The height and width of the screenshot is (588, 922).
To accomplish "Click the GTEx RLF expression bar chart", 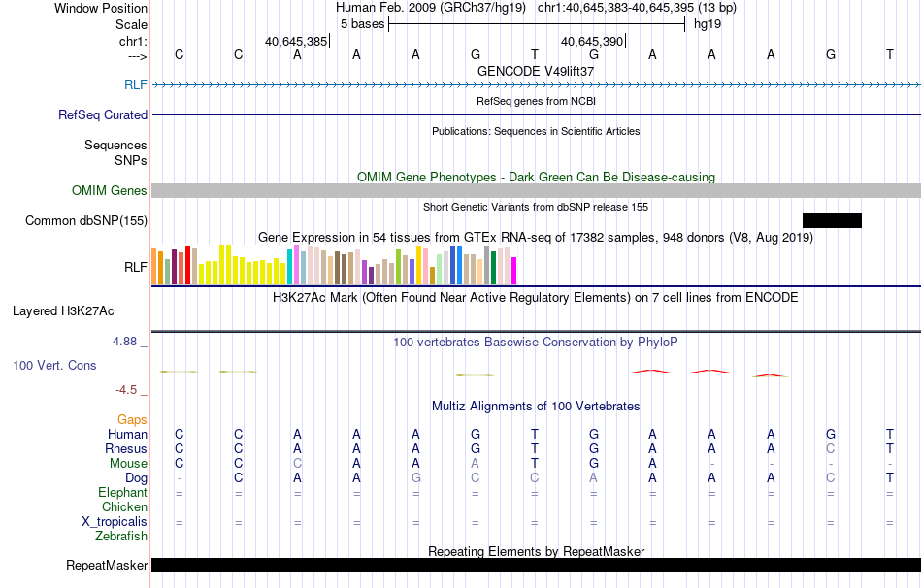I will 334,265.
